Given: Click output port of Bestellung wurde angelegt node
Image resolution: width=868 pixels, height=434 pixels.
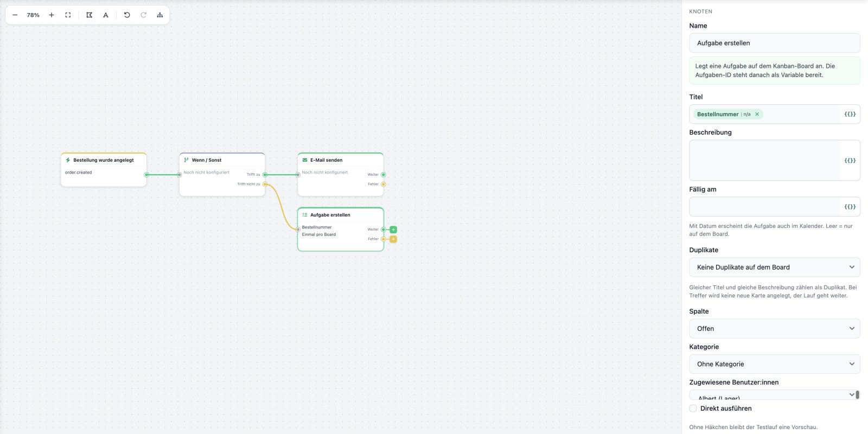Looking at the screenshot, I should click(146, 175).
